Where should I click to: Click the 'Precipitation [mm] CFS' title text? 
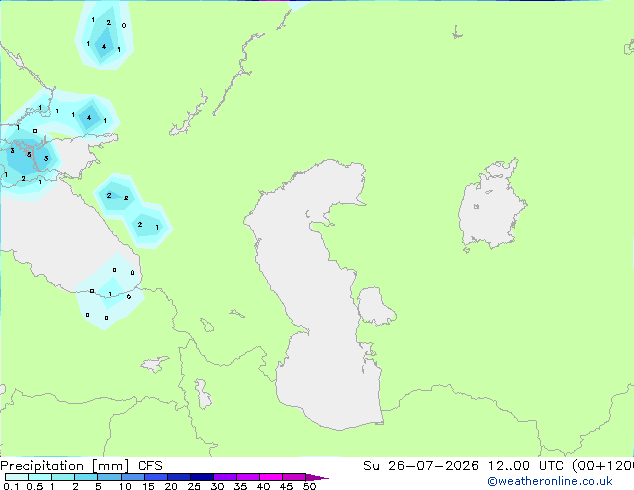(x=81, y=466)
